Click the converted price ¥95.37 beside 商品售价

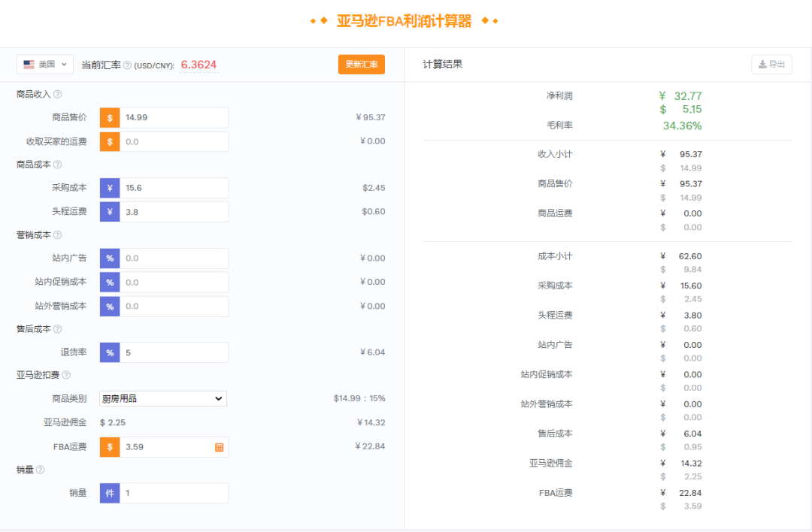pos(371,117)
